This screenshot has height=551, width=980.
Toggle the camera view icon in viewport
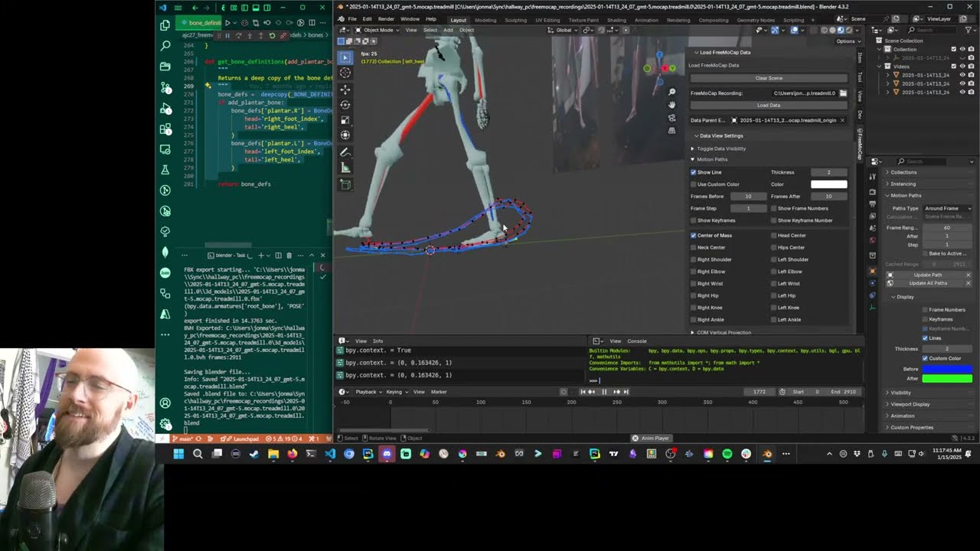tap(671, 118)
